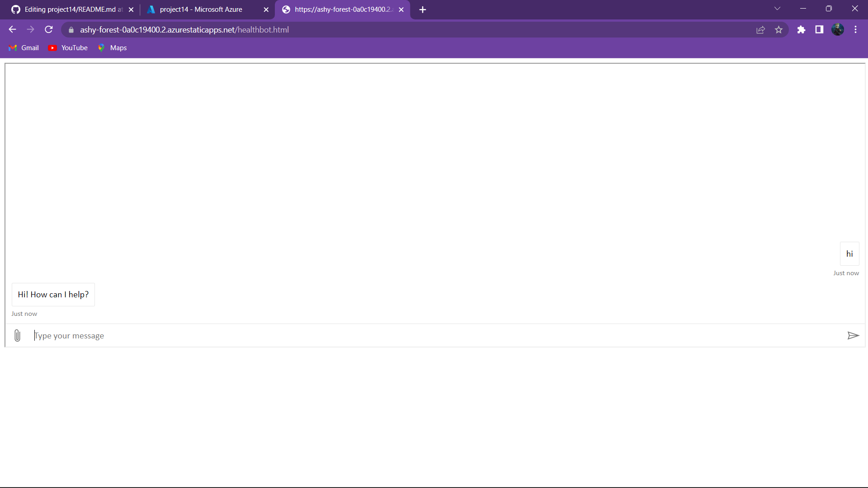Open the Extensions puzzle icon
Screen dimensions: 868x488
[x=801, y=30]
